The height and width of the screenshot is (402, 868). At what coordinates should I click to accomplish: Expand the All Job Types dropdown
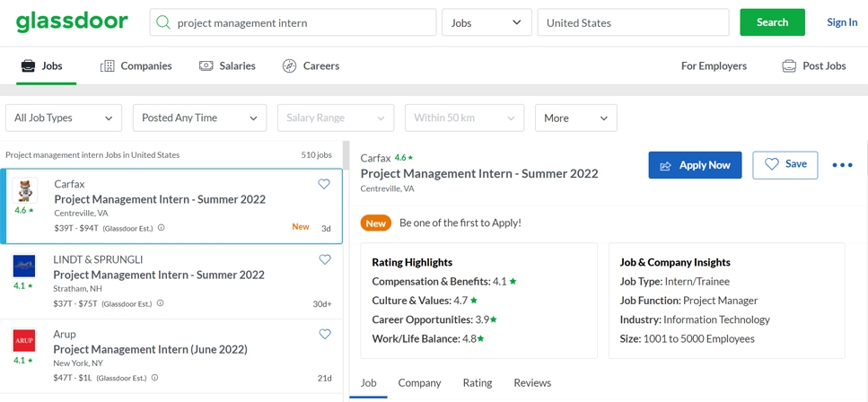pyautogui.click(x=64, y=118)
